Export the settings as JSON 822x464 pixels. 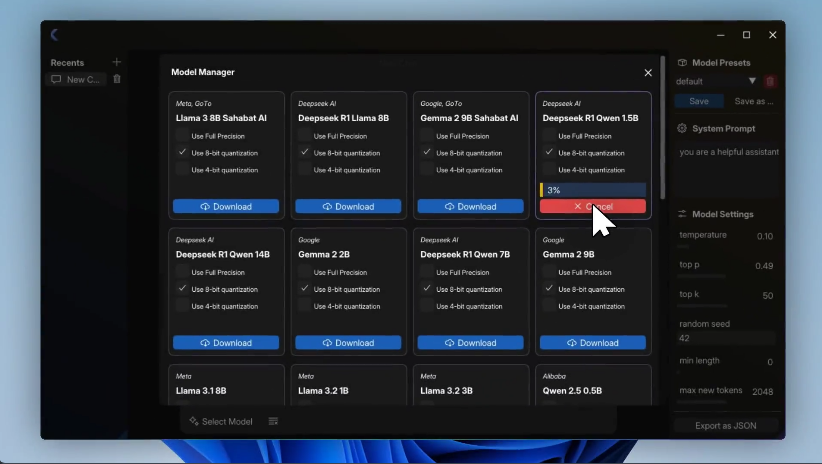(x=726, y=426)
